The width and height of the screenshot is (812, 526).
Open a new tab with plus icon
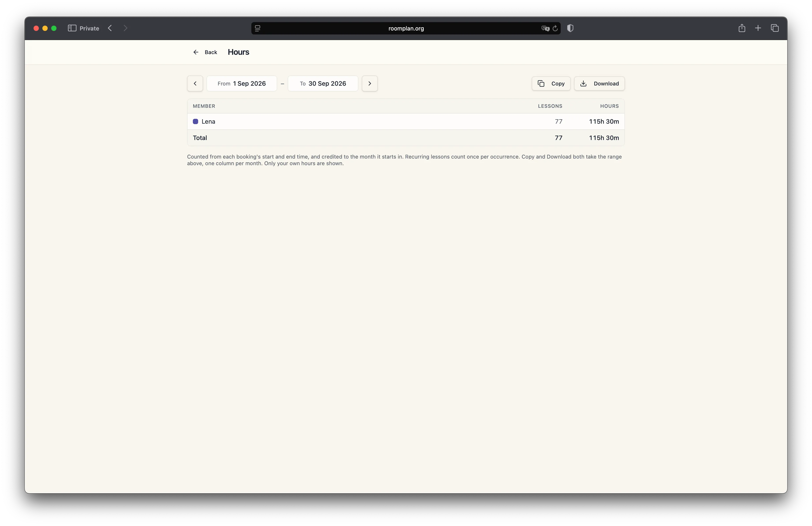(758, 28)
